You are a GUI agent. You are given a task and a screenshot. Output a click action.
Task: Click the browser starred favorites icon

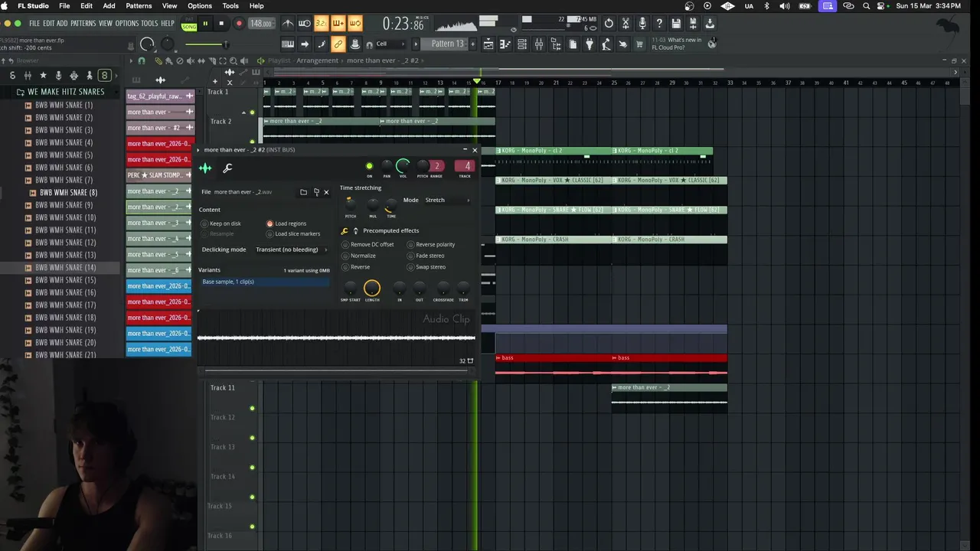click(43, 75)
